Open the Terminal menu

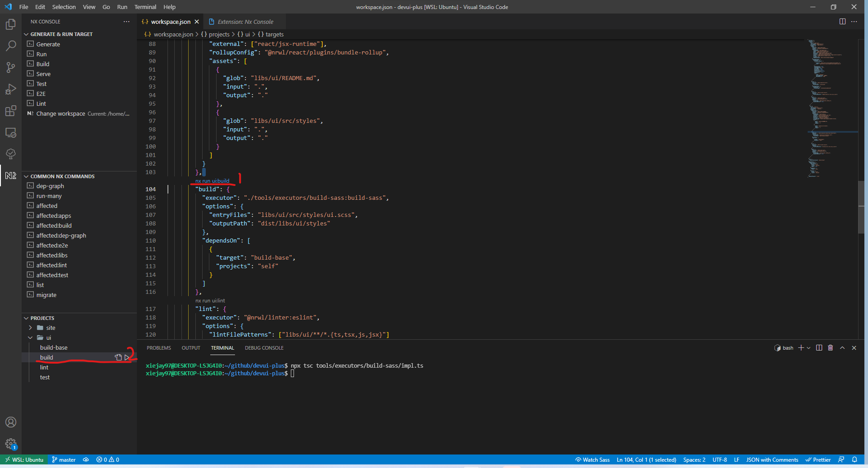(145, 7)
